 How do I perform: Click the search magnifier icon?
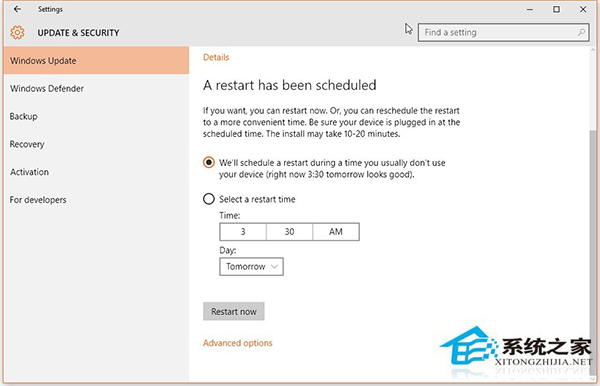pyautogui.click(x=581, y=33)
